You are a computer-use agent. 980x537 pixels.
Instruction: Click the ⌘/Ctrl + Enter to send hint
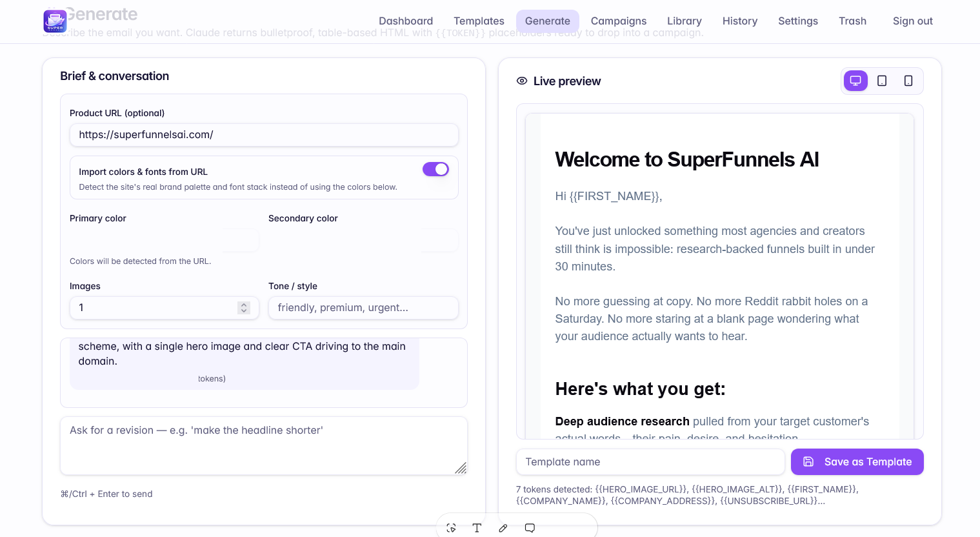pos(106,494)
